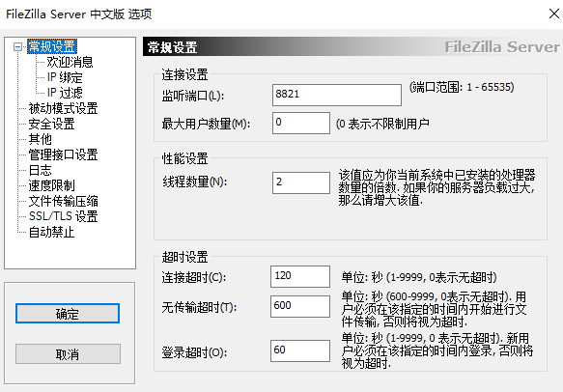Select 欢迎消息 in settings tree
The width and height of the screenshot is (563, 392).
(x=70, y=62)
